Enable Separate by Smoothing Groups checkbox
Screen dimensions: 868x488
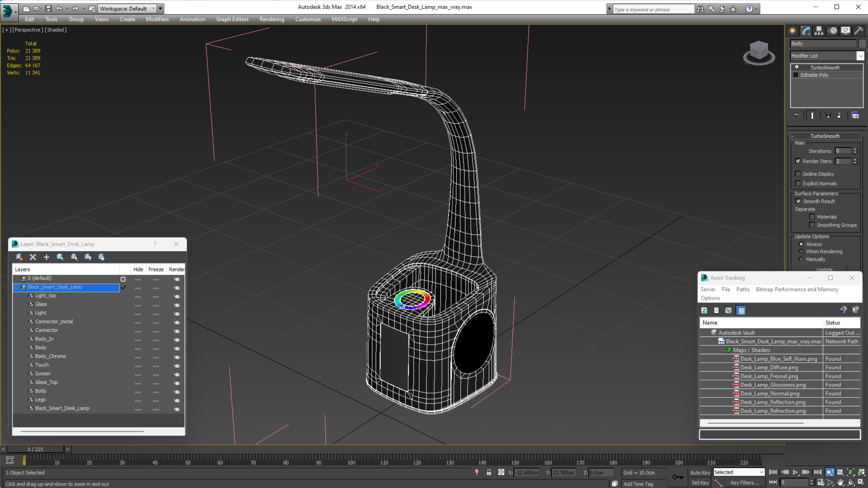[812, 225]
